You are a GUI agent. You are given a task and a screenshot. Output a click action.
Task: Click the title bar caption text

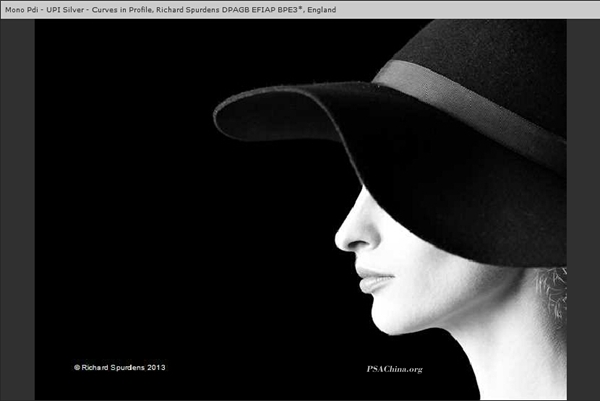click(x=170, y=9)
